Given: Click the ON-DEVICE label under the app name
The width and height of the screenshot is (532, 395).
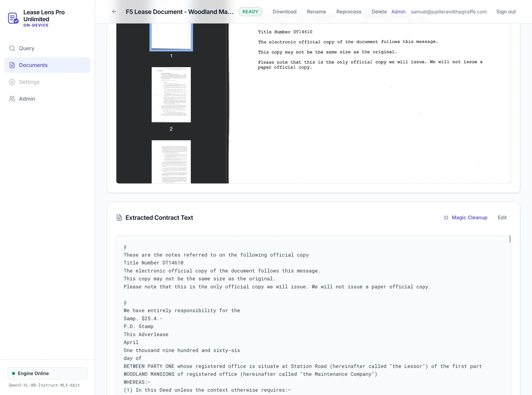Looking at the screenshot, I should (x=36, y=25).
